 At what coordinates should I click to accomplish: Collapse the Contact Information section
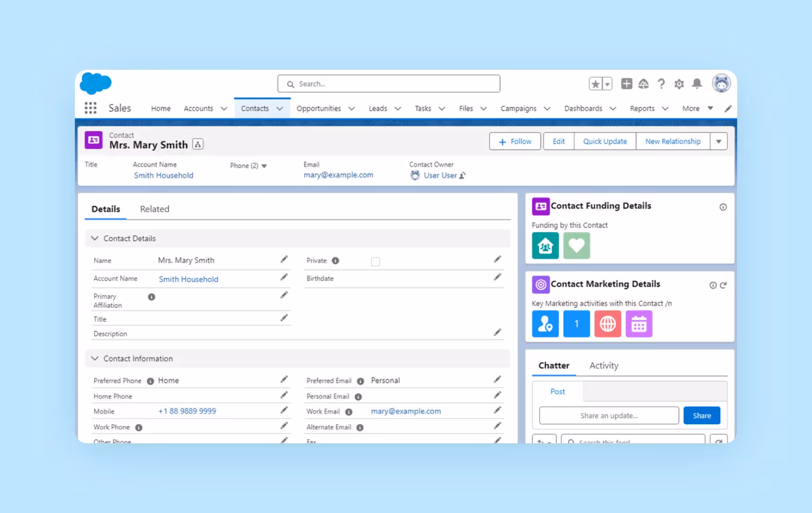[95, 359]
